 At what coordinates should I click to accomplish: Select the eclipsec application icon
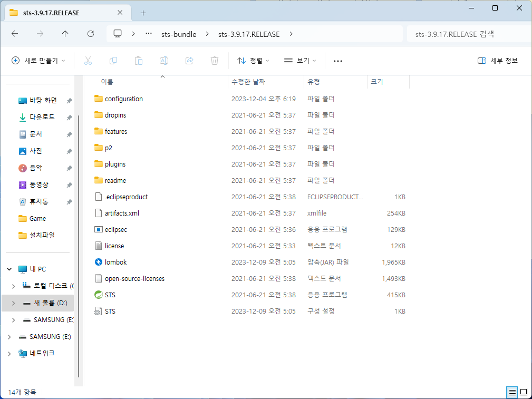click(x=99, y=230)
